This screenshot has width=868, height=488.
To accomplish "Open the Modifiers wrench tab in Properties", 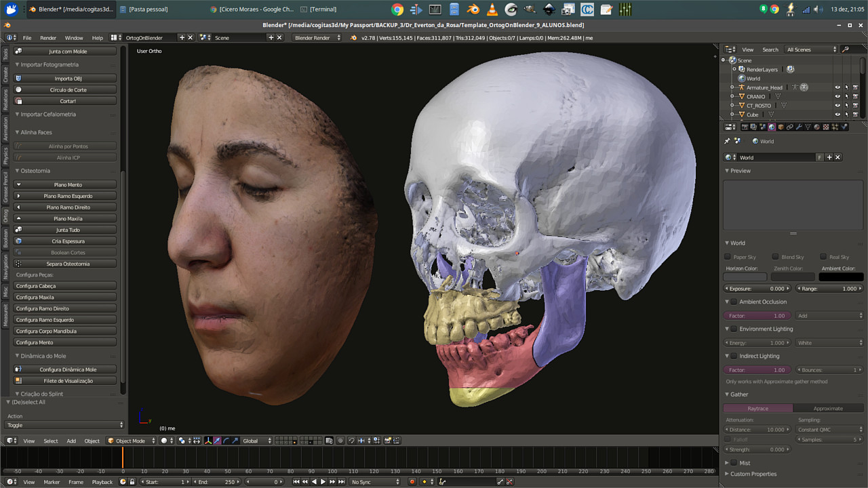I will (x=799, y=127).
